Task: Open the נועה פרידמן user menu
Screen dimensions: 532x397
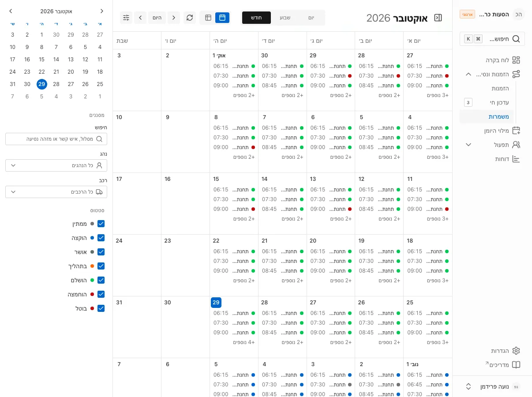Action: [x=492, y=386]
